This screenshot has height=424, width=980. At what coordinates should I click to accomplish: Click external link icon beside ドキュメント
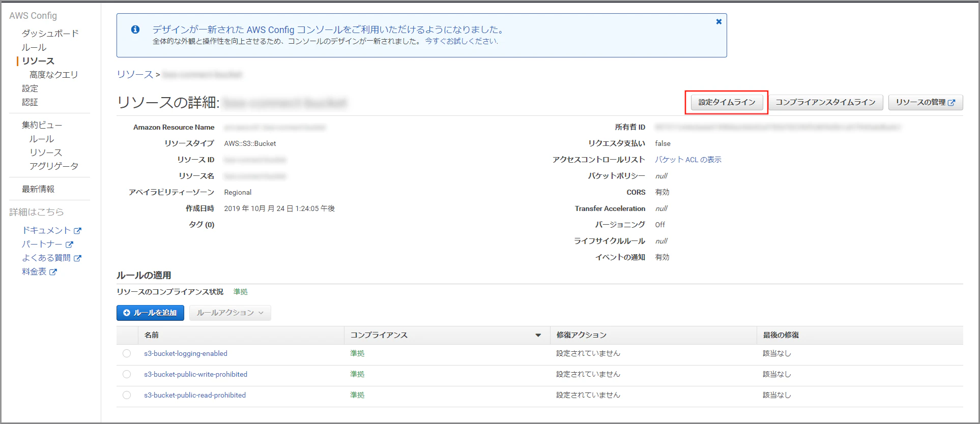77,231
